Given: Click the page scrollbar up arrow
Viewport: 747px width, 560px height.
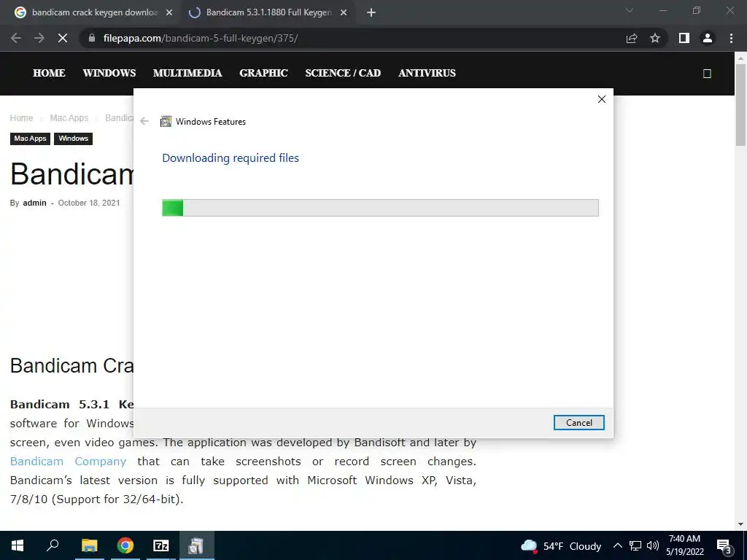Looking at the screenshot, I should point(740,58).
